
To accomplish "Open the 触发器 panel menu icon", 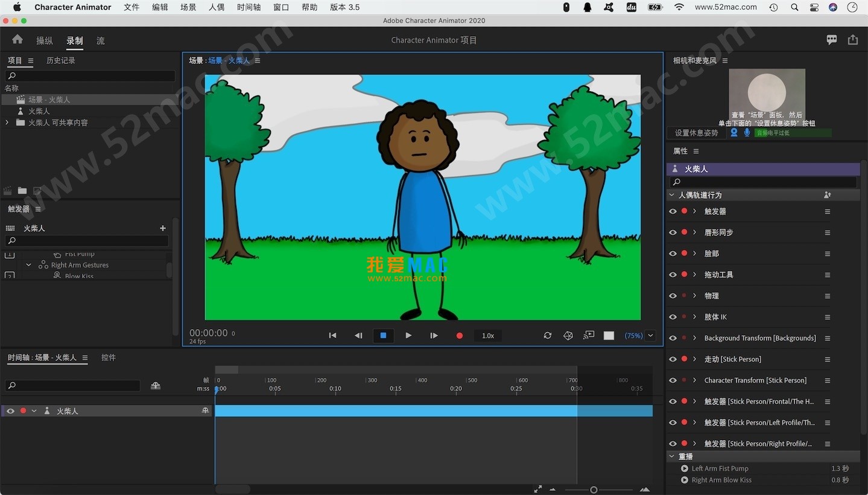I will point(38,209).
